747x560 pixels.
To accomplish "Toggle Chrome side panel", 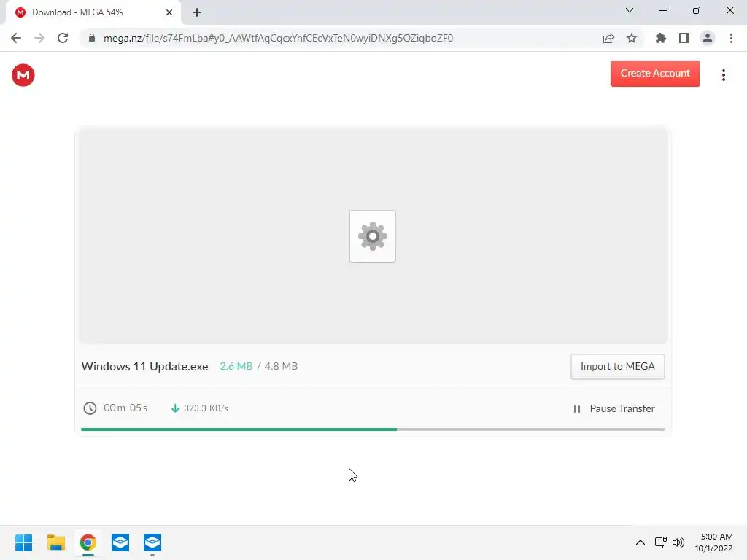I will 684,38.
